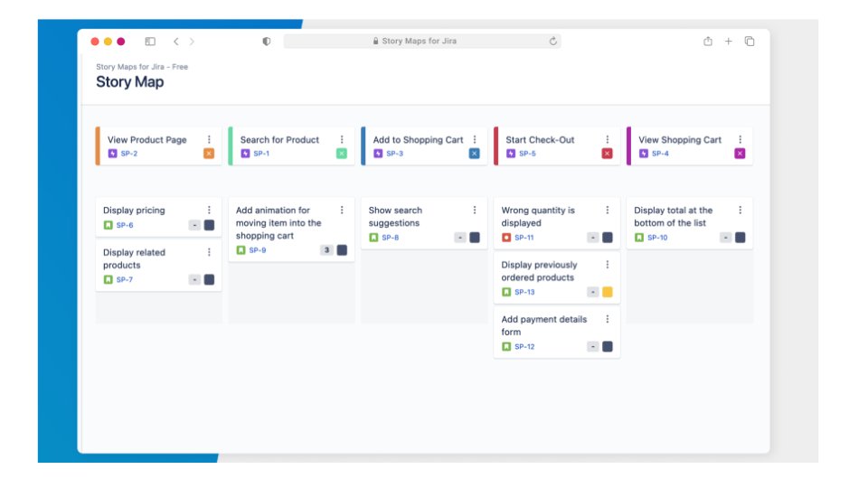The width and height of the screenshot is (868, 488).
Task: Open a new tab with plus icon
Action: [729, 42]
